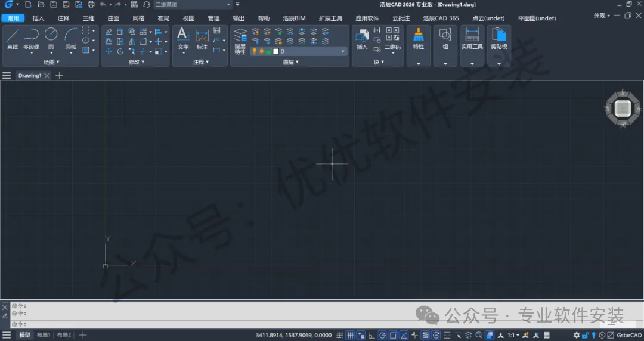
Task: Toggle polar tracking in status bar
Action: tap(382, 335)
